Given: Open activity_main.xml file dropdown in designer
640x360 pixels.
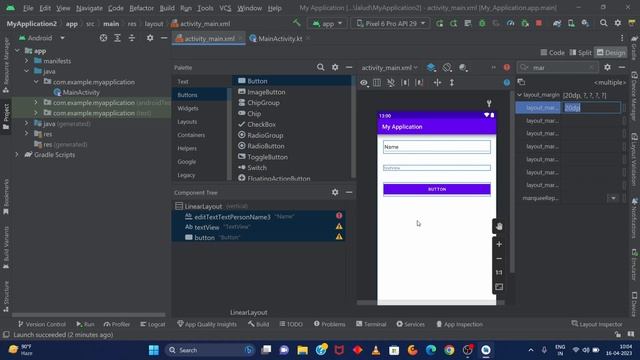Looking at the screenshot, I should click(389, 68).
